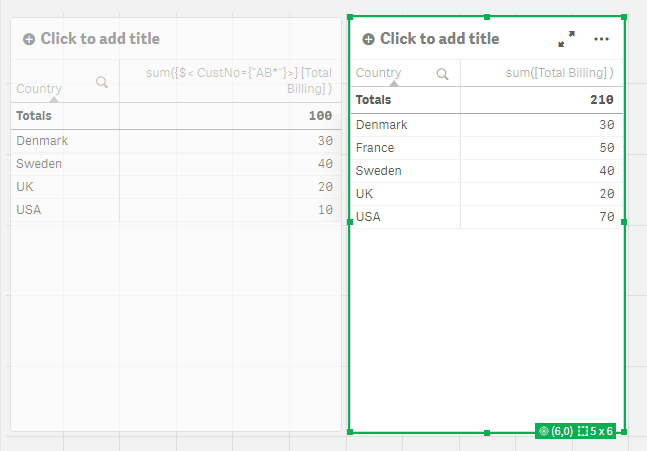Click USA value 70 in right table

point(607,217)
